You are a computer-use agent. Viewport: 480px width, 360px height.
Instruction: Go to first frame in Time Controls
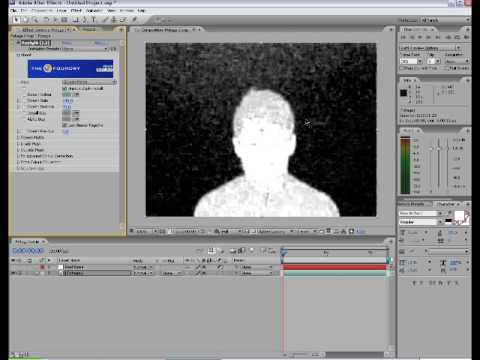(x=404, y=37)
